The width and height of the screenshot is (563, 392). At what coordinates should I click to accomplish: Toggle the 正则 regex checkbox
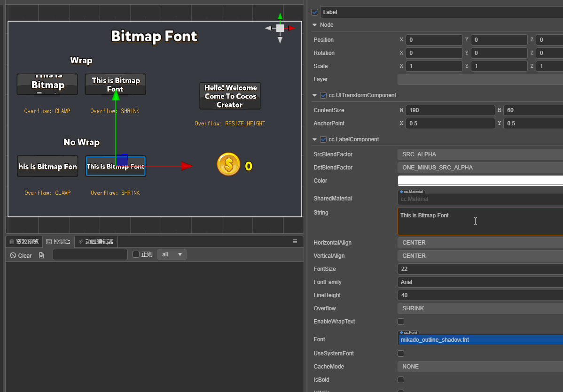(x=136, y=254)
